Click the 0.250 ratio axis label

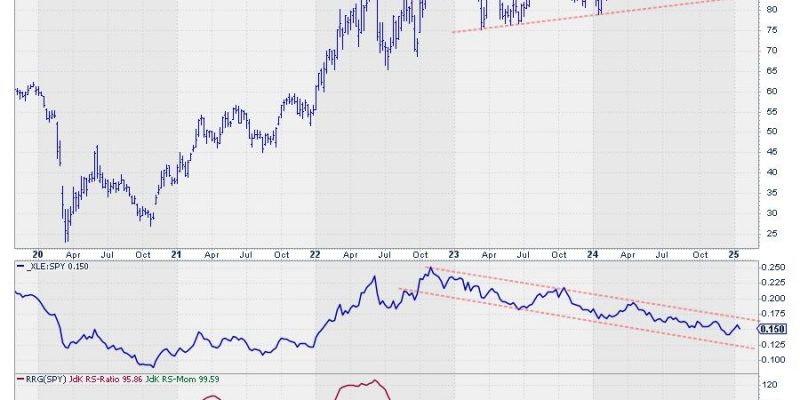pyautogui.click(x=772, y=267)
